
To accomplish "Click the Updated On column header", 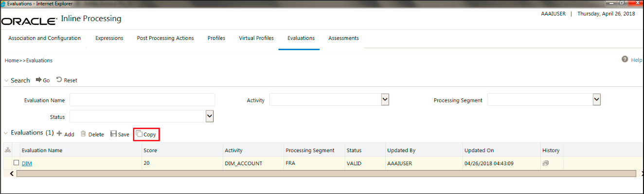I will [479, 150].
